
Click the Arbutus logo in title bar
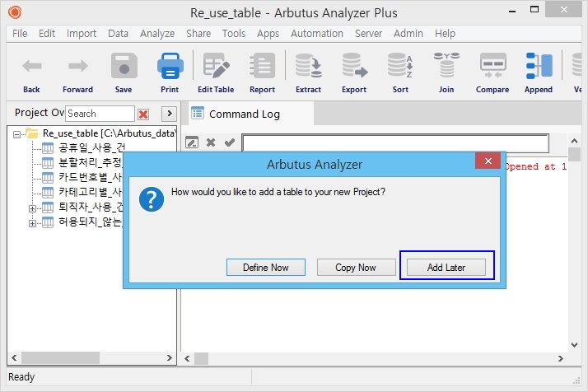click(15, 12)
